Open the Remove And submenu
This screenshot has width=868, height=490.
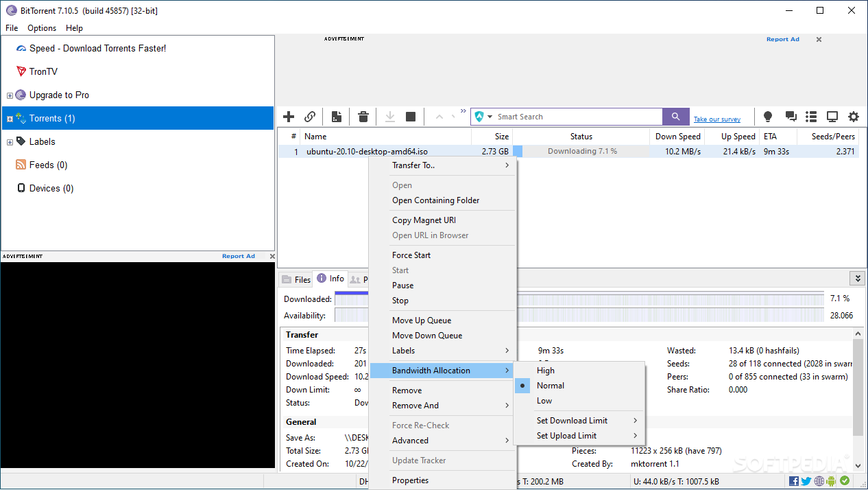[x=442, y=406]
